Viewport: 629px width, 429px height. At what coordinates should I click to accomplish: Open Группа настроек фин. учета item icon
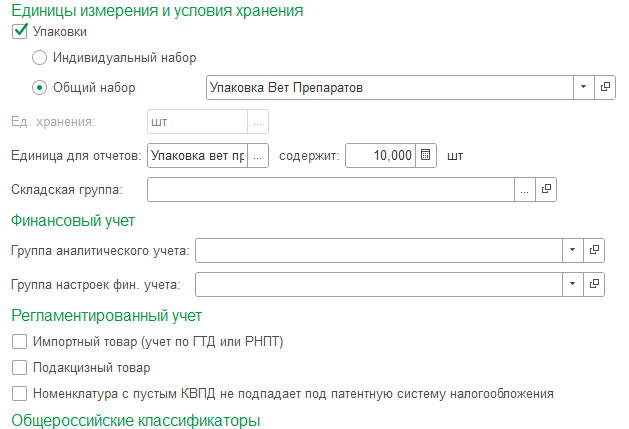593,285
